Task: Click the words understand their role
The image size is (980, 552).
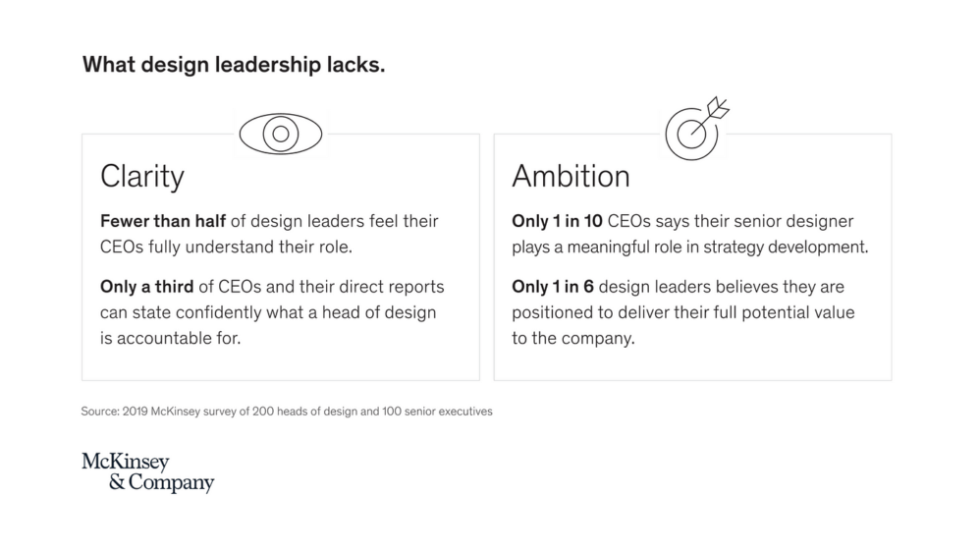Action: coord(269,247)
